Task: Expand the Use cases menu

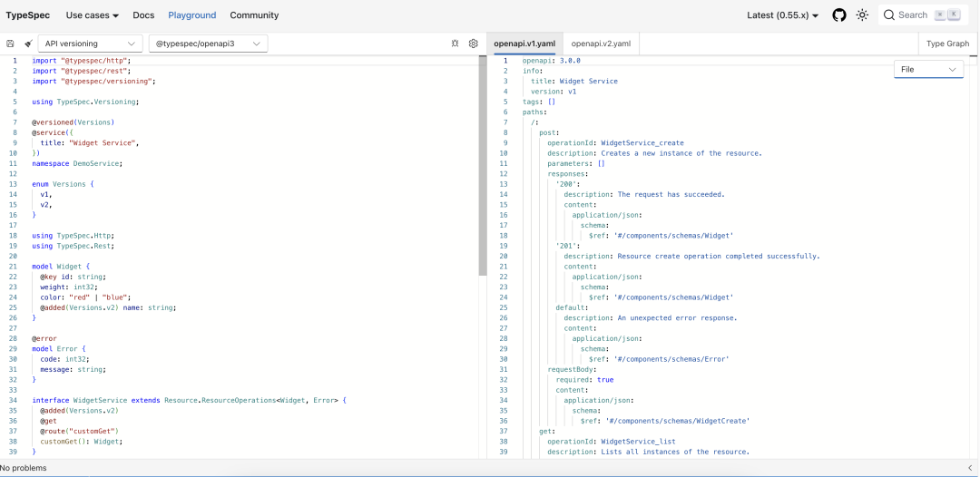Action: click(92, 15)
